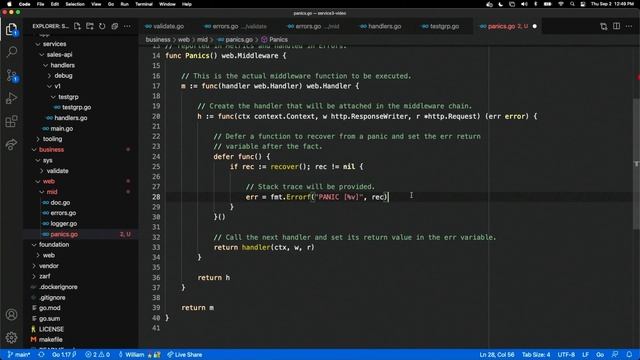Expand the tooling folder
The image size is (640, 360).
pyautogui.click(x=52, y=139)
